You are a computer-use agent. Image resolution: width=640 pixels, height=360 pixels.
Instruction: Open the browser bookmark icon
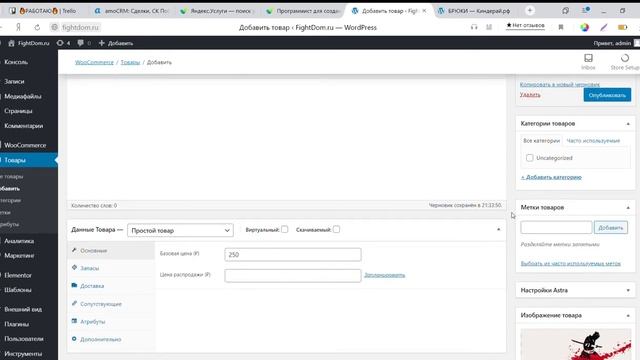(561, 27)
